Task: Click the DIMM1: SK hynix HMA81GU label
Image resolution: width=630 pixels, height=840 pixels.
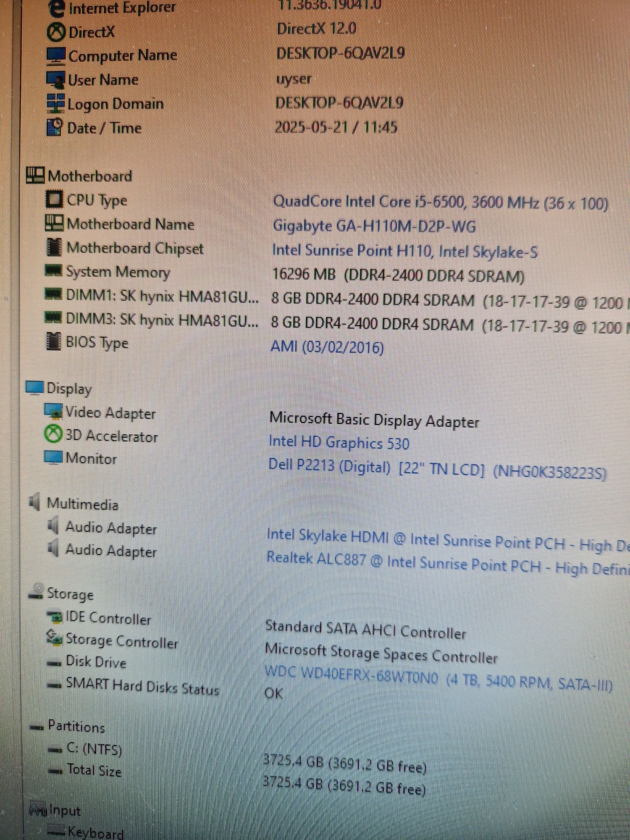Action: click(163, 296)
